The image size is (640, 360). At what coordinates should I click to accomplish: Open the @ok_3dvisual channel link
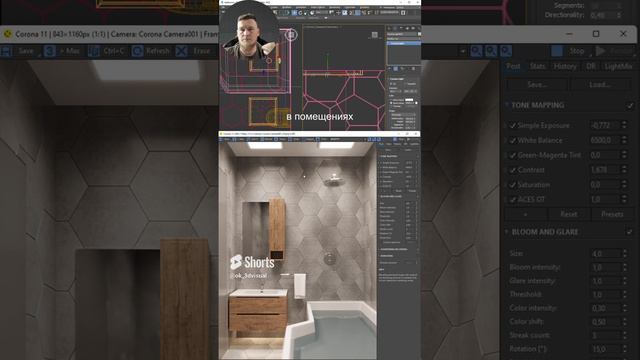[x=249, y=276]
